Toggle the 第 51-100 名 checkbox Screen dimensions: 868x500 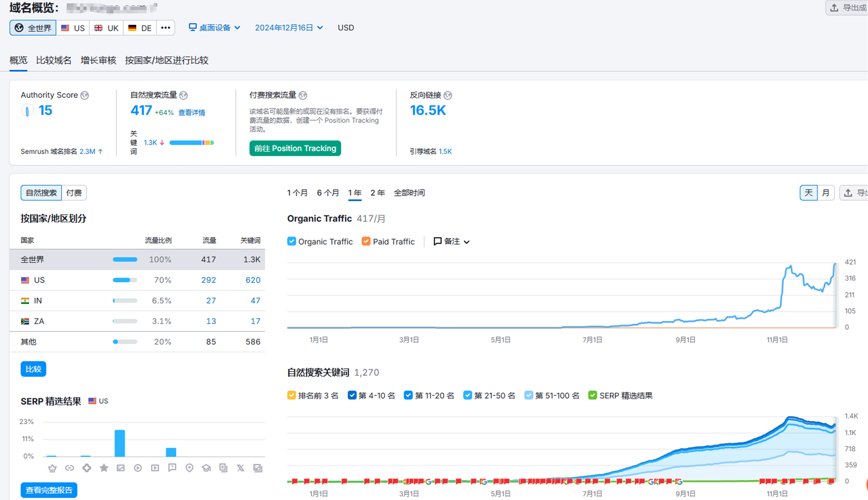tap(529, 395)
